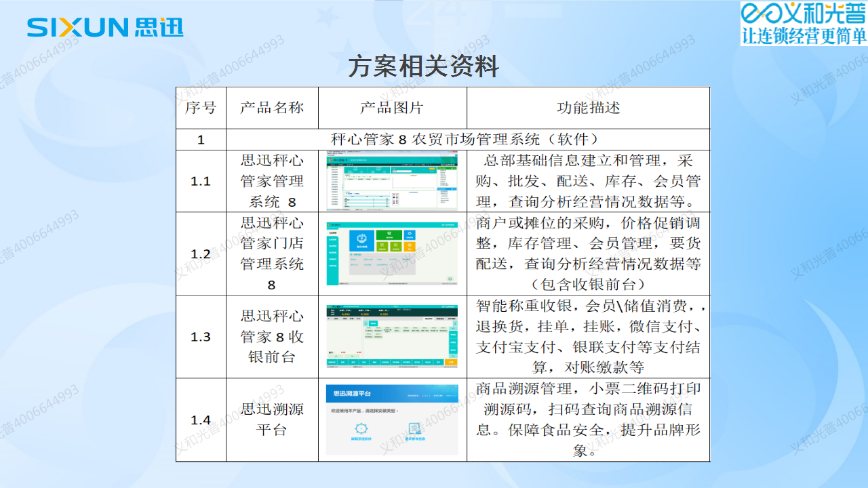Open the management system screenshot thumbnail in row 1.1
The height and width of the screenshot is (488, 868).
[x=392, y=182]
